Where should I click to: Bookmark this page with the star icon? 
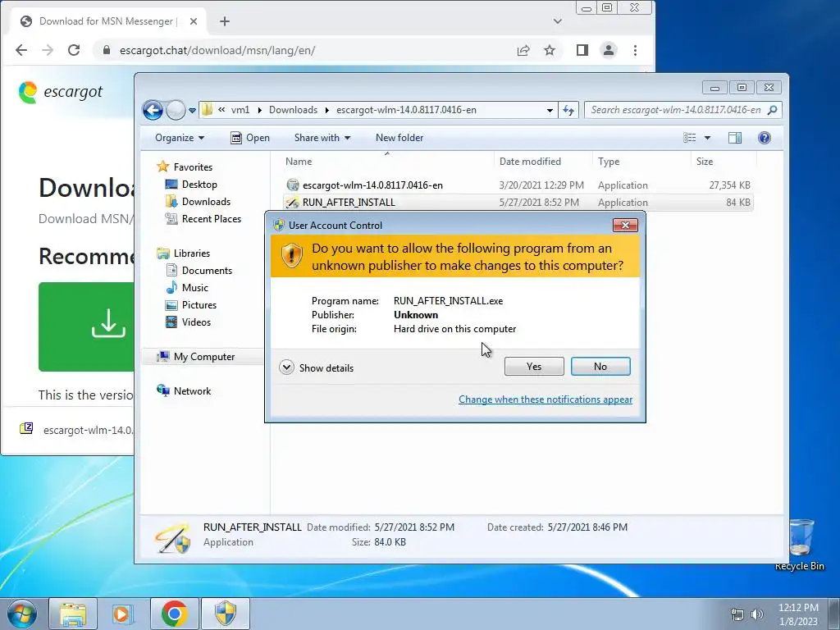550,50
